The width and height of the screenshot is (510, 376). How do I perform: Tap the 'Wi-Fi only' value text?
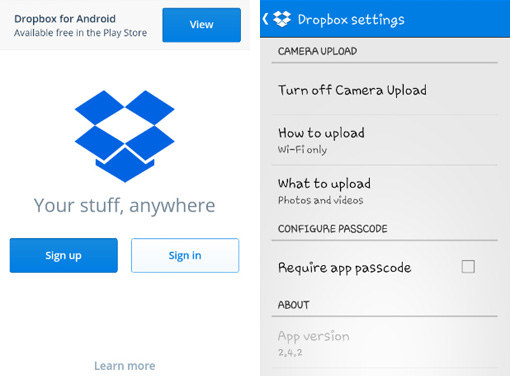(302, 150)
